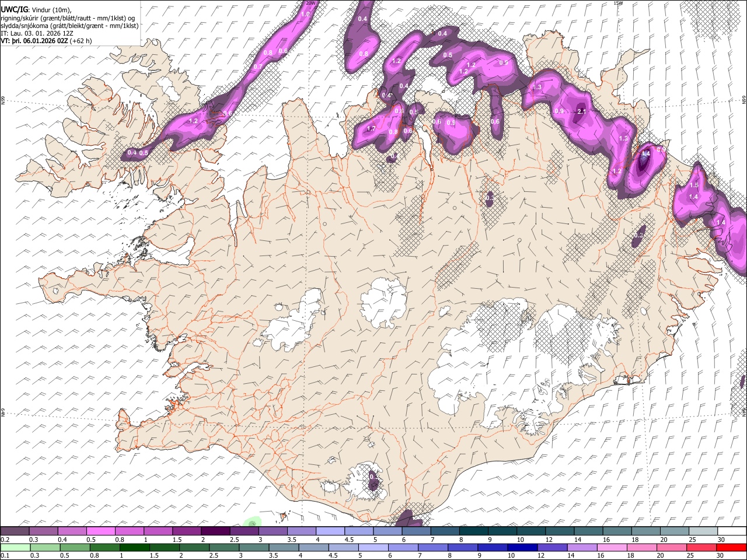
Task: Click the '15W' longitude label
Action: pos(619,3)
